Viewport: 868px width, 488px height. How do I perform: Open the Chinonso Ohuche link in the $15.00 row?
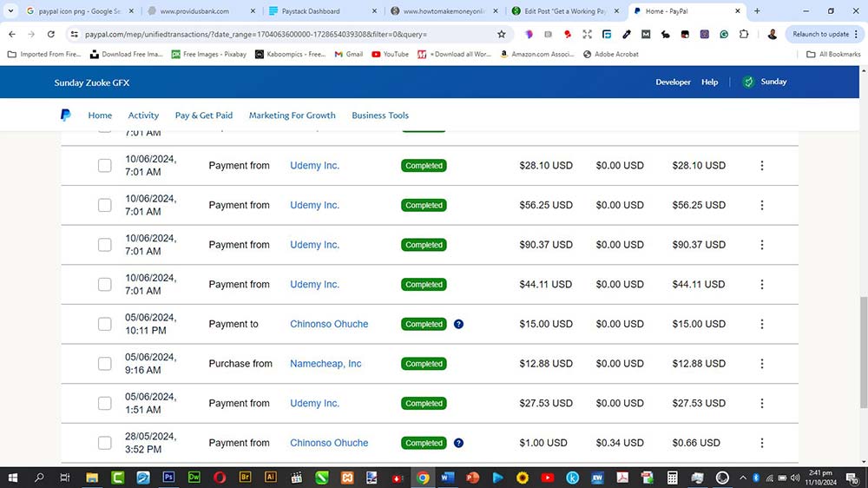coord(329,324)
